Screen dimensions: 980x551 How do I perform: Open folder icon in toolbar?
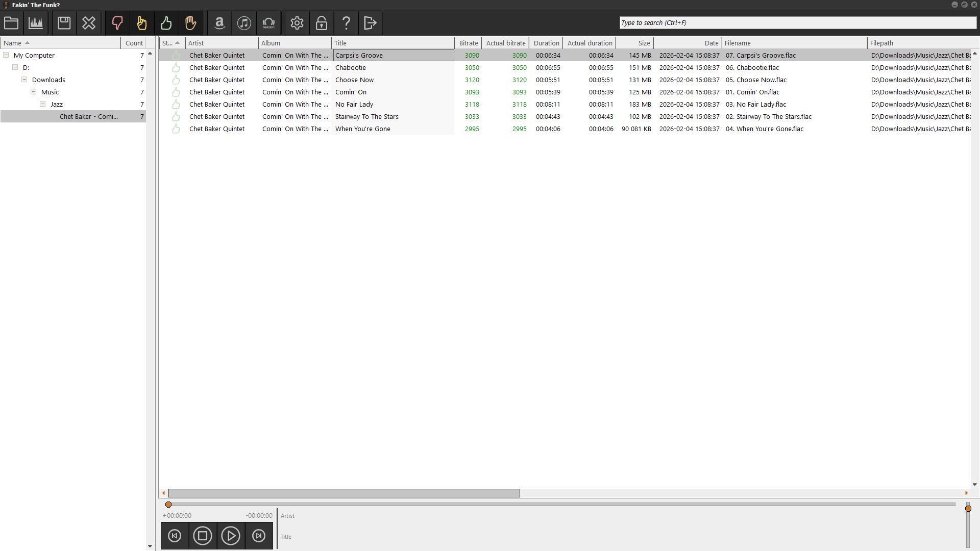point(11,23)
